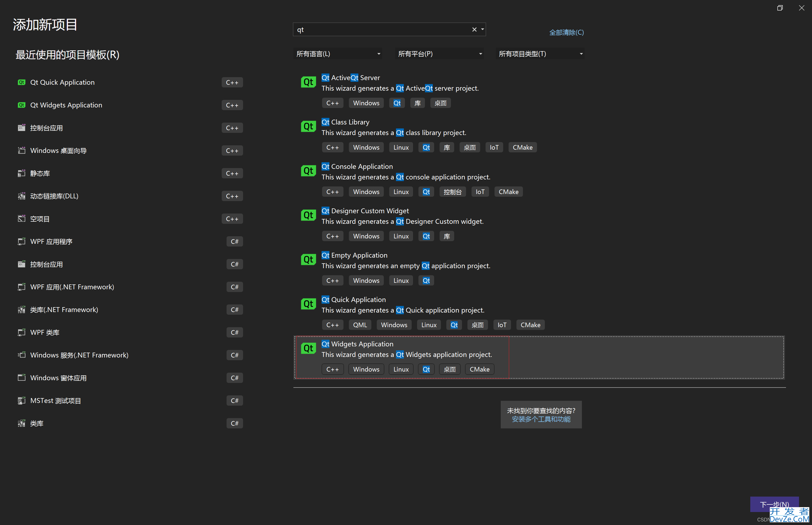
Task: Click icon of 动态链接库(DLL) template
Action: pos(21,196)
